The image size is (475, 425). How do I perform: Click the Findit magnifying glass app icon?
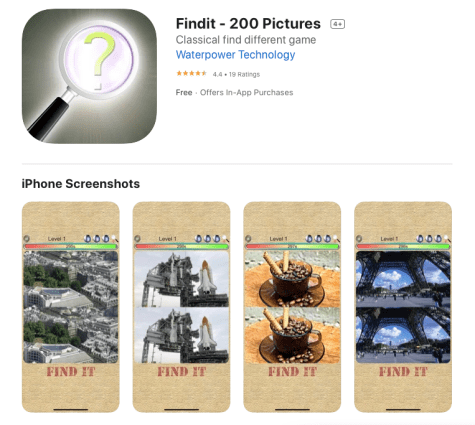[x=89, y=76]
